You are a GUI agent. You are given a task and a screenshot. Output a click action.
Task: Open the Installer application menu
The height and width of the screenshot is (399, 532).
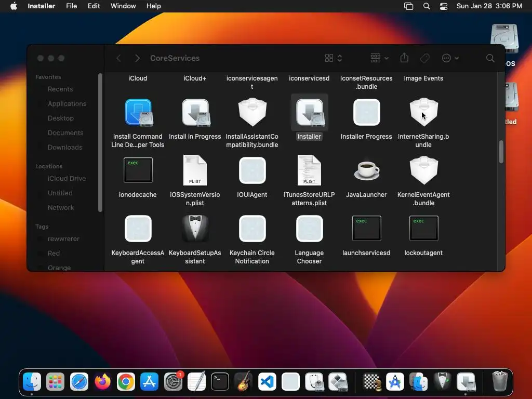tap(42, 6)
